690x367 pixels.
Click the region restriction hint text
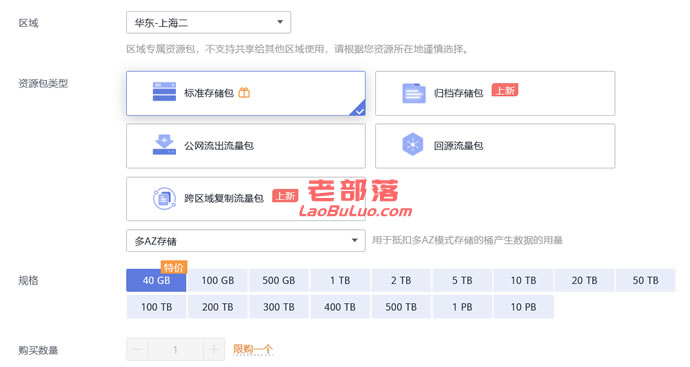click(298, 49)
